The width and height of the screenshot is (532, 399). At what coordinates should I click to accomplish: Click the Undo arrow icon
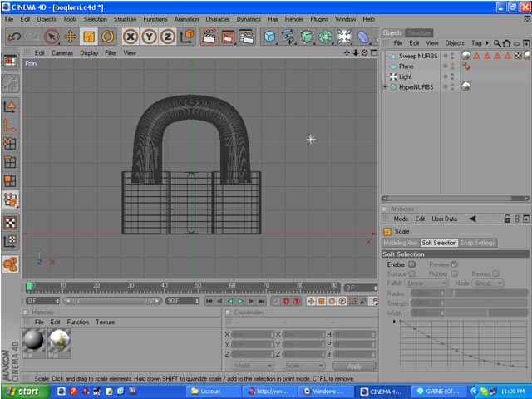(x=15, y=37)
